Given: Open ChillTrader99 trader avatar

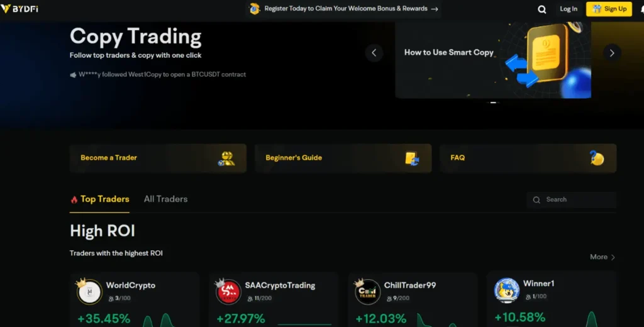Looking at the screenshot, I should pos(367,292).
